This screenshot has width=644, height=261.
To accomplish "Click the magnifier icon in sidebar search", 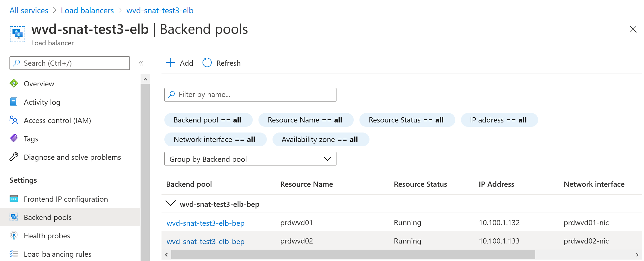I will click(17, 63).
